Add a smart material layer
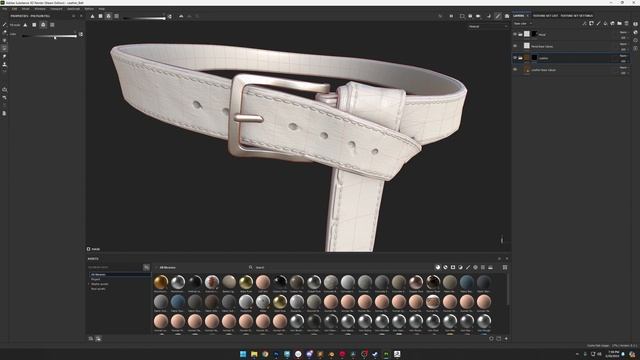Viewport: 640px width, 360px height. tap(612, 24)
